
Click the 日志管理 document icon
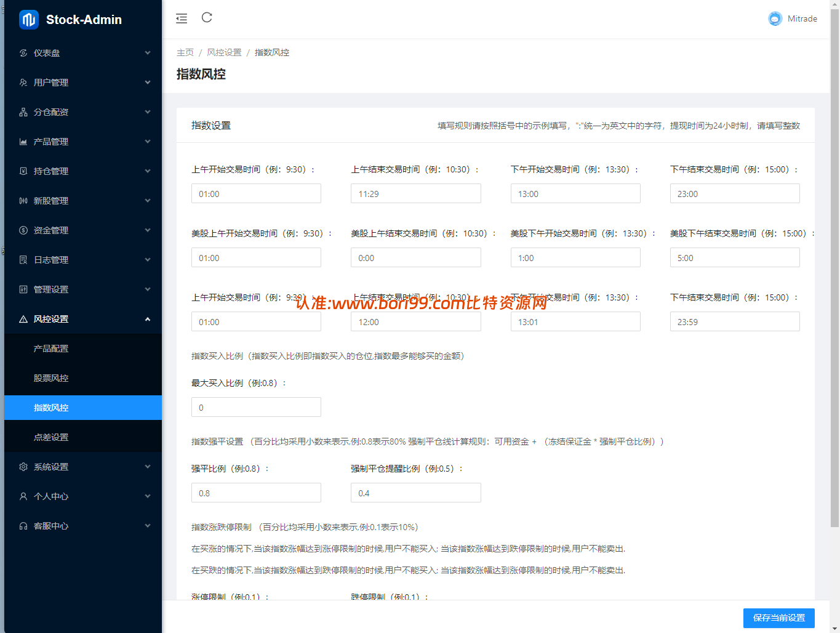pos(23,260)
